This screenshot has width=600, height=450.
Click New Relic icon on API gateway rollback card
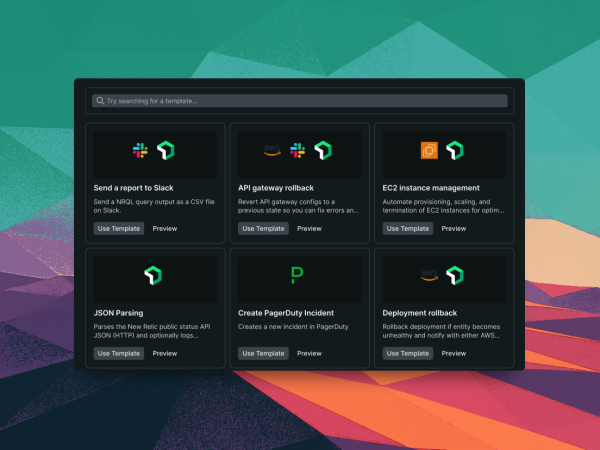point(323,150)
